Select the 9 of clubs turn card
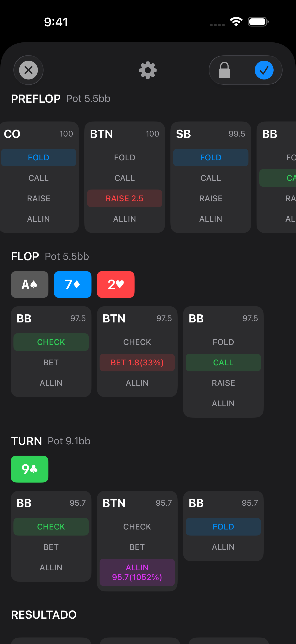 29,469
